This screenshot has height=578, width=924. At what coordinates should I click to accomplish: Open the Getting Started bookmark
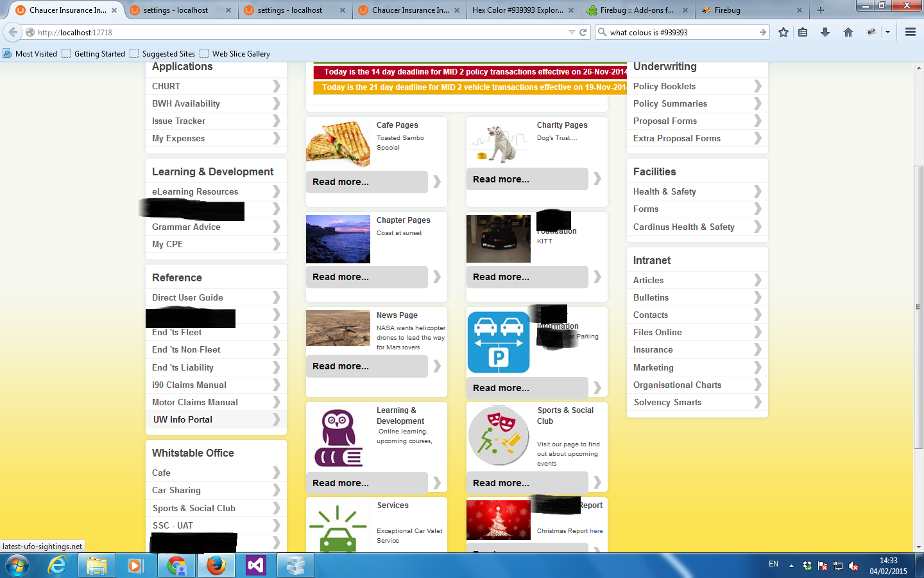click(94, 54)
